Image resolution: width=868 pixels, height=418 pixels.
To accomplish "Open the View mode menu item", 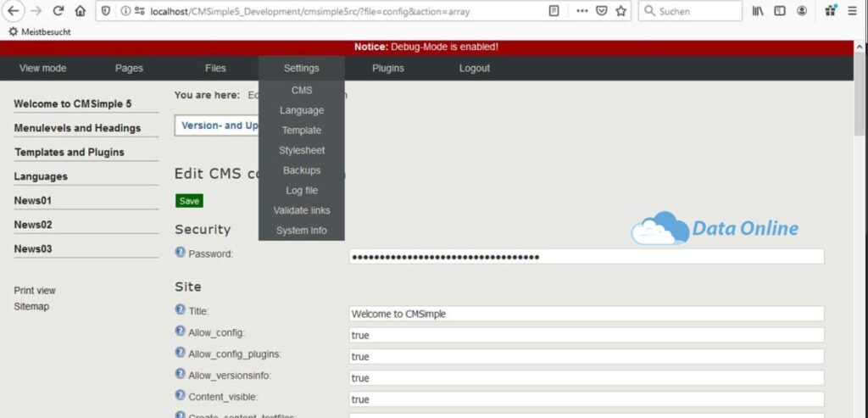I will tap(42, 68).
